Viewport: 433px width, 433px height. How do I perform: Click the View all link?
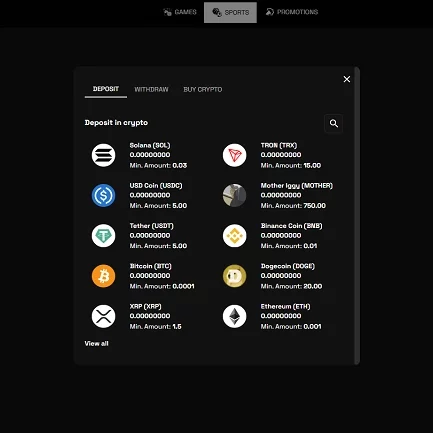pyautogui.click(x=96, y=343)
